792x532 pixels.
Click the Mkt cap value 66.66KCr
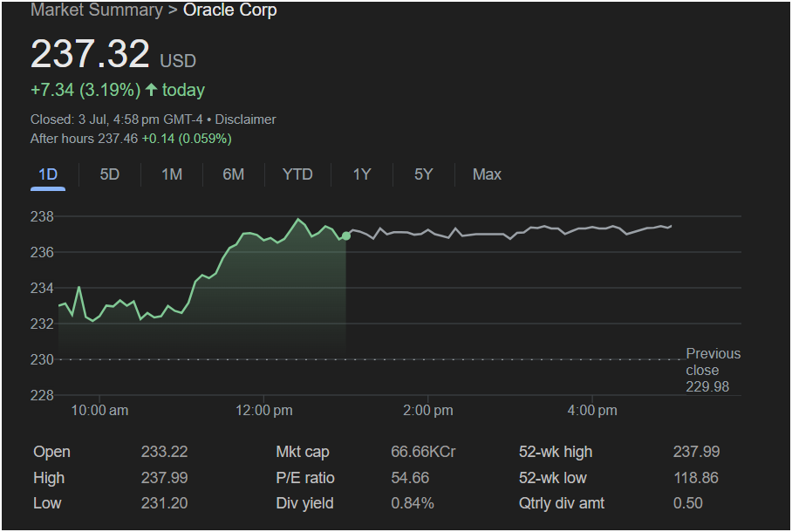[423, 452]
